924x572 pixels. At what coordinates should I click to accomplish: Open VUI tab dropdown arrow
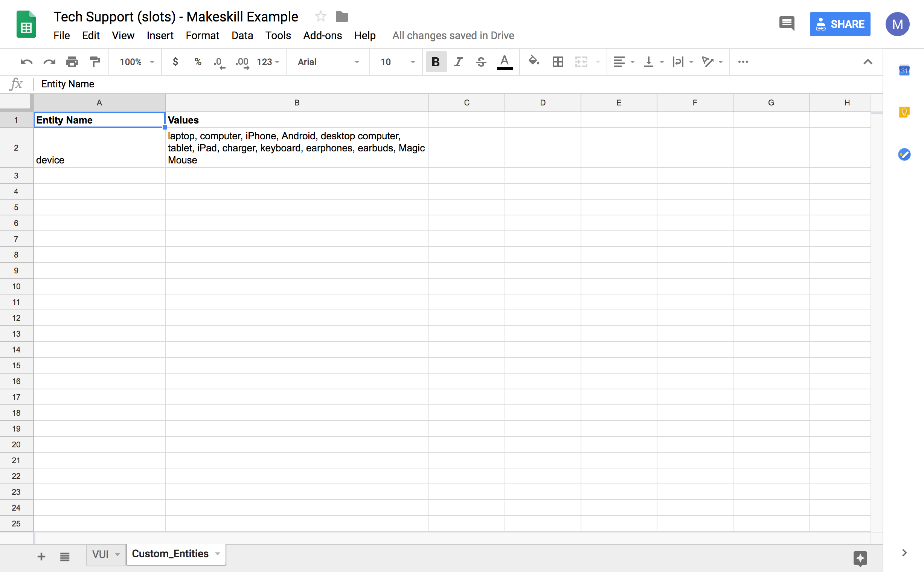coord(117,555)
